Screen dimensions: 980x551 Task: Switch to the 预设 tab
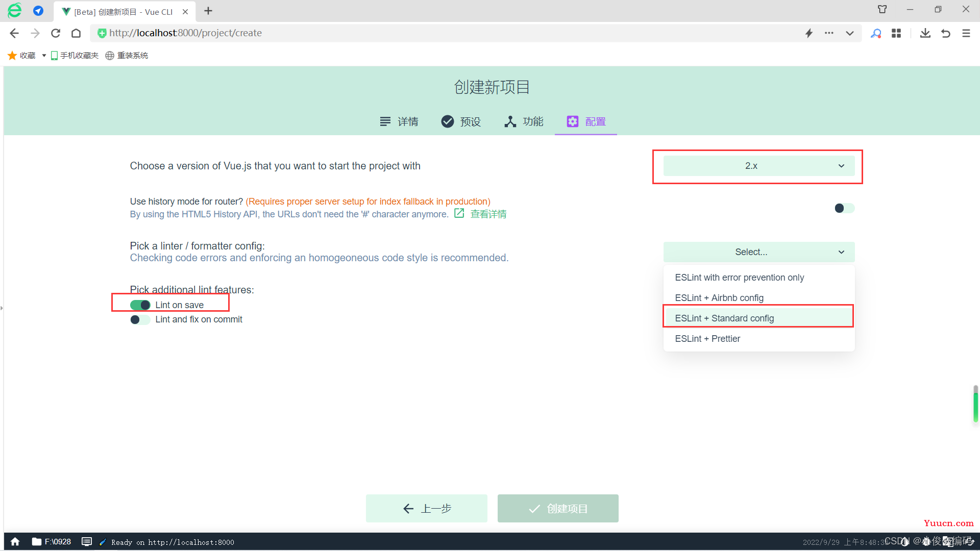[x=461, y=121]
